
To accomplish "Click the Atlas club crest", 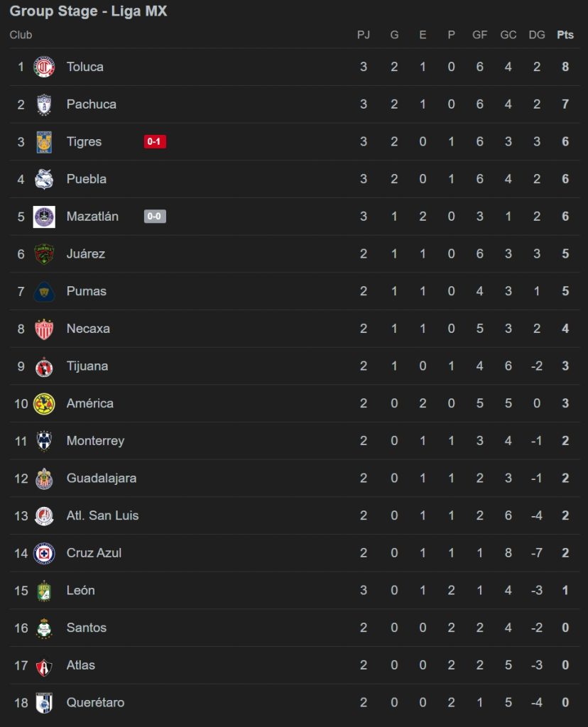I will [x=44, y=666].
